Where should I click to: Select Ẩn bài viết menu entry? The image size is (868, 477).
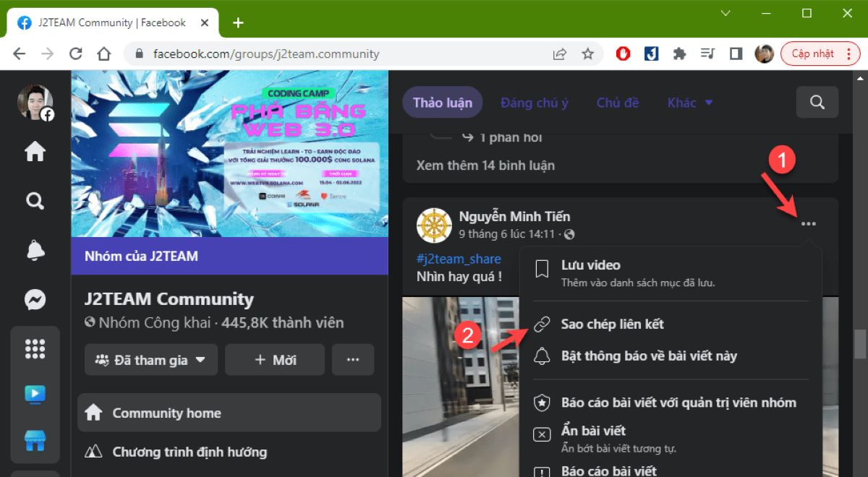[x=671, y=439]
